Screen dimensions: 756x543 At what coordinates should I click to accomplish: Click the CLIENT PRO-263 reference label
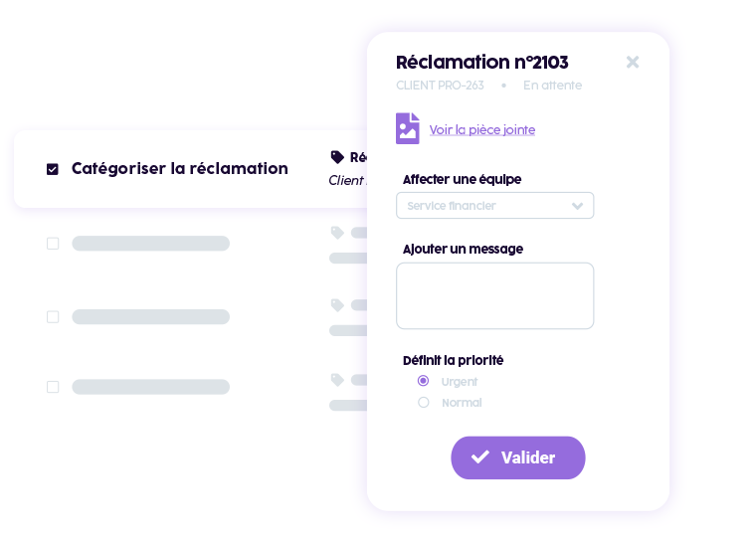tap(440, 86)
